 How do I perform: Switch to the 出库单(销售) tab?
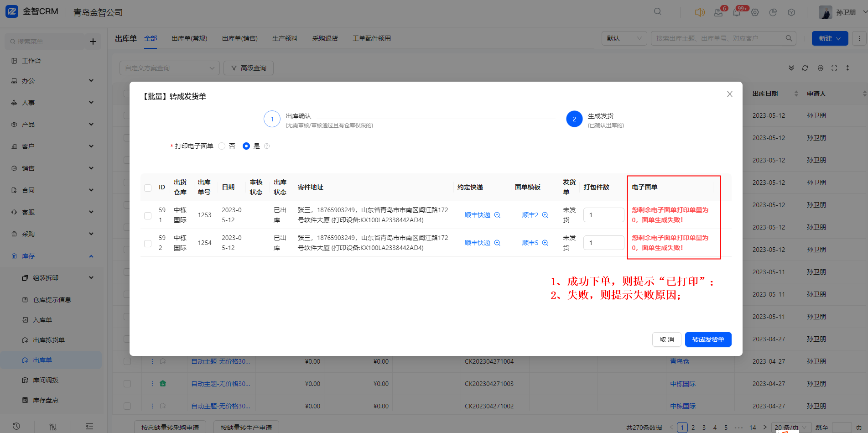(239, 38)
